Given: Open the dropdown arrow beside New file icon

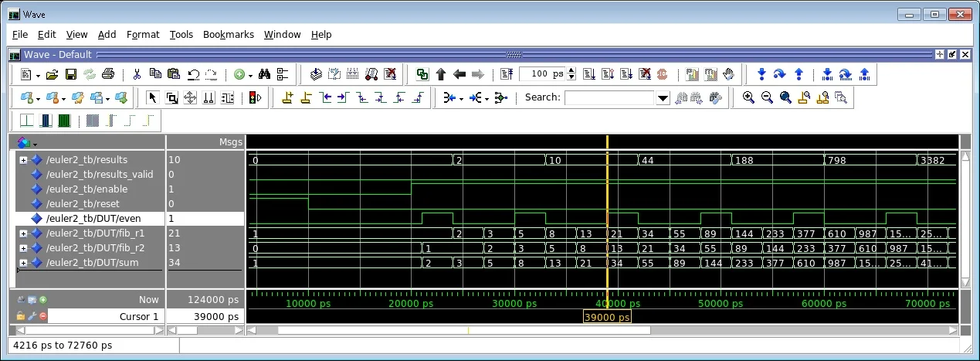Looking at the screenshot, I should coord(37,74).
